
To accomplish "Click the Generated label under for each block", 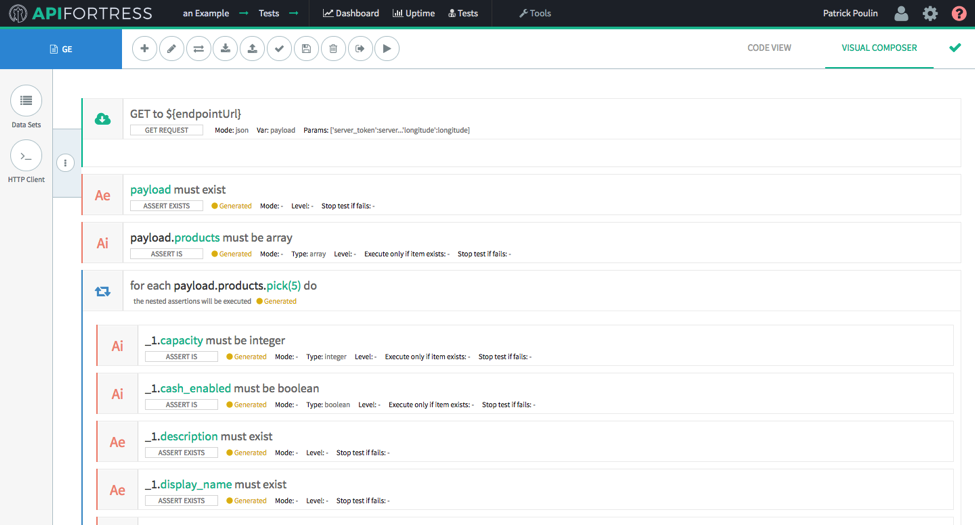I will tap(277, 301).
